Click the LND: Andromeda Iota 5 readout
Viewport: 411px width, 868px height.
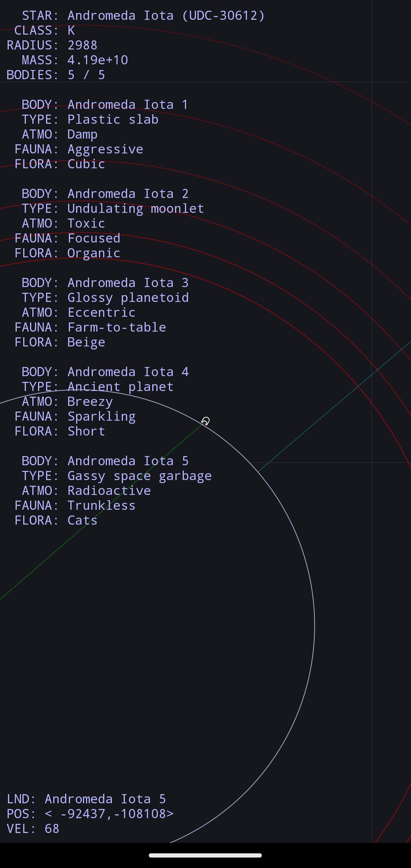[x=86, y=799]
